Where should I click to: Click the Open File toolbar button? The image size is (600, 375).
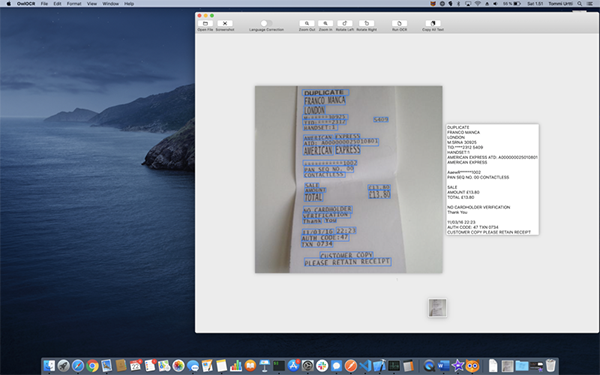[x=205, y=23]
